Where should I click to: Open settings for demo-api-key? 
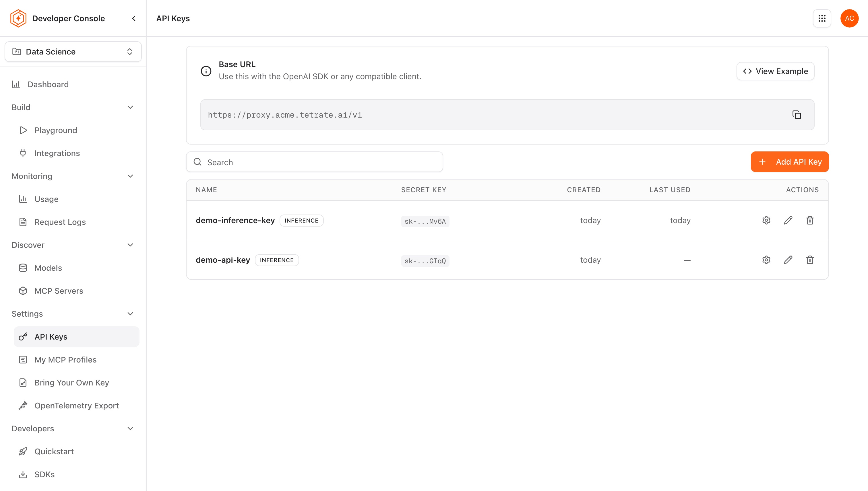766,260
